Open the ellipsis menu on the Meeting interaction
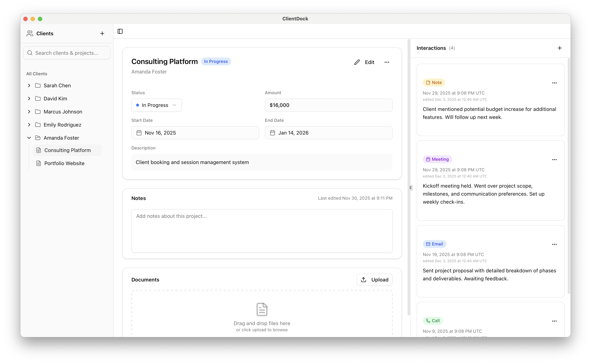The width and height of the screenshot is (591, 364). [554, 159]
